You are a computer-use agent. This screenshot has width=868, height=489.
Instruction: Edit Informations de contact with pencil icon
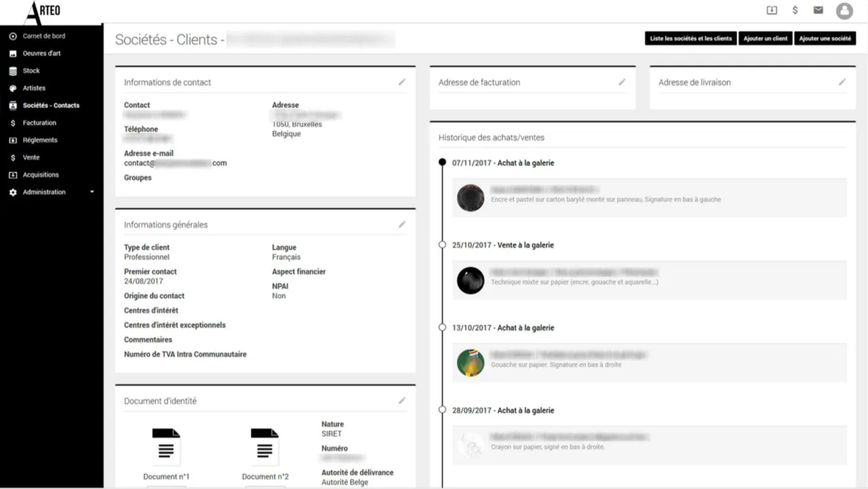pyautogui.click(x=402, y=82)
